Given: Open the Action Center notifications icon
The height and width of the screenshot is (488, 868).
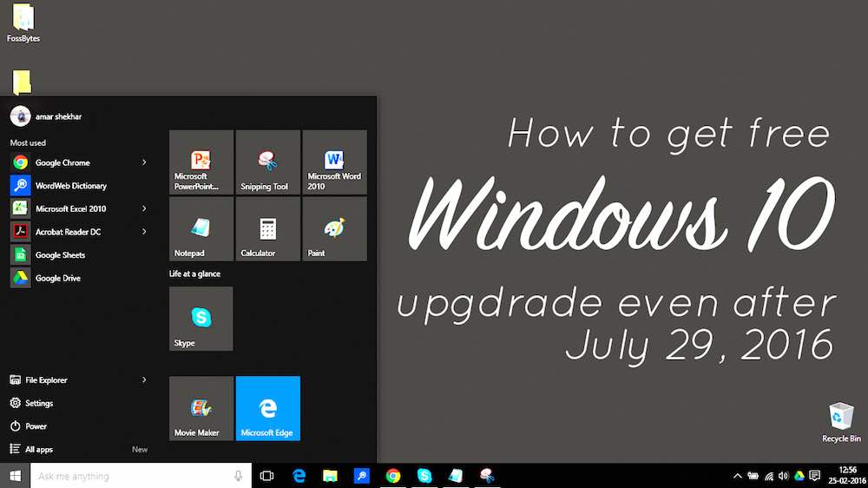Looking at the screenshot, I should pos(814,476).
